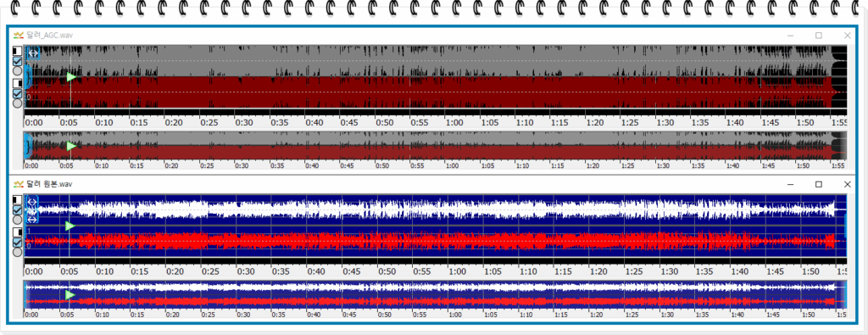Toggle the lower channel checkbox in 달려 원본.wav
Viewport: 868px width, 335px height.
coord(17,242)
